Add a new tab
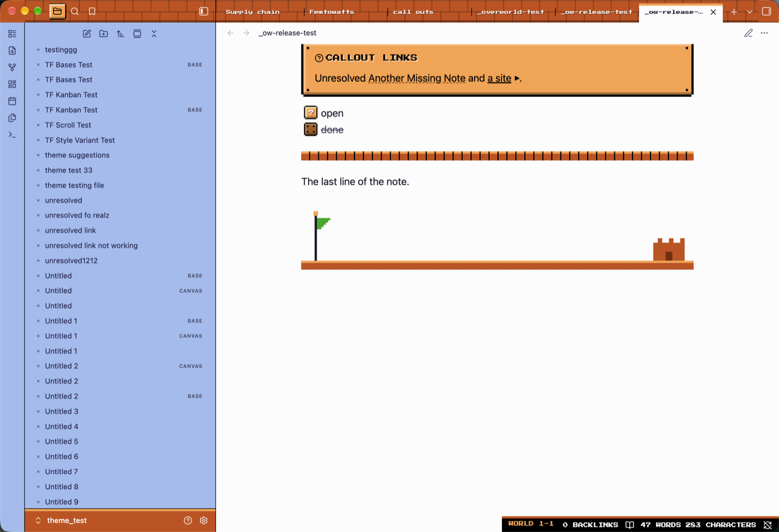 pos(734,12)
